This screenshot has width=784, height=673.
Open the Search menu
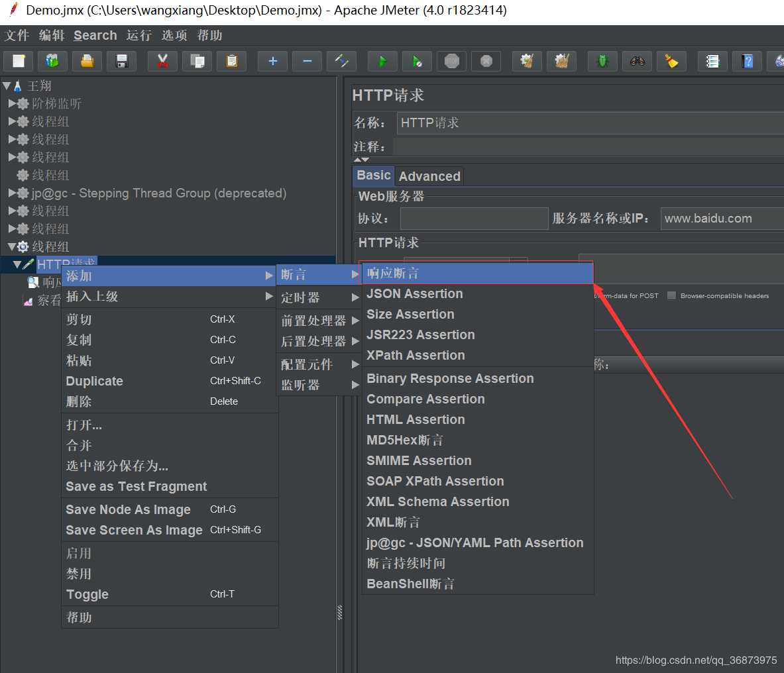95,36
